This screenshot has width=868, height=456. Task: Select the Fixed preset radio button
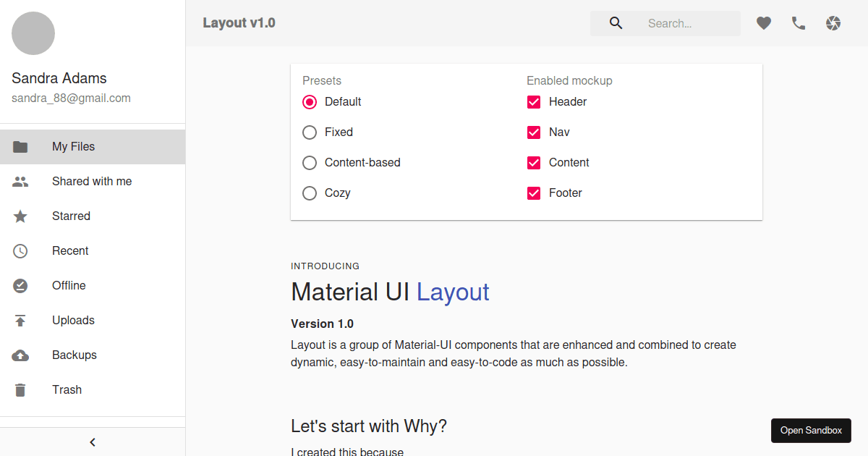pos(310,132)
